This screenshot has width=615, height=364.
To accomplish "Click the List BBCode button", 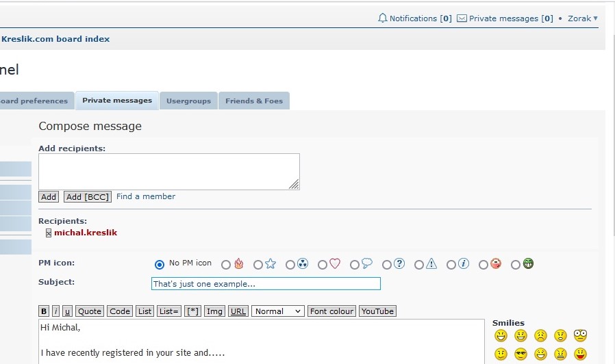I will coord(145,311).
